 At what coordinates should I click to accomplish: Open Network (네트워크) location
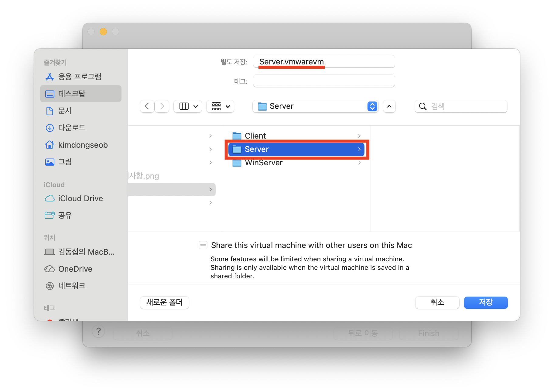(80, 286)
